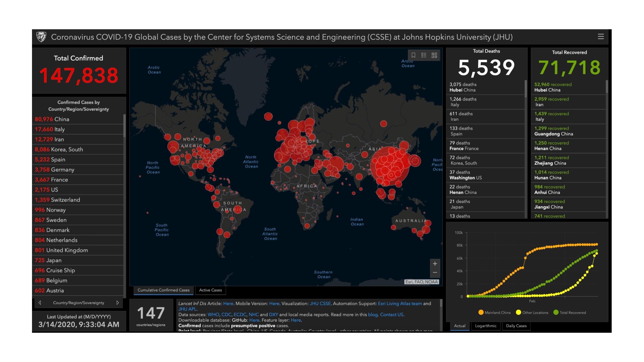Open the Esri Living Atlas team link
Screen dimensions: 644x362
tap(400, 303)
